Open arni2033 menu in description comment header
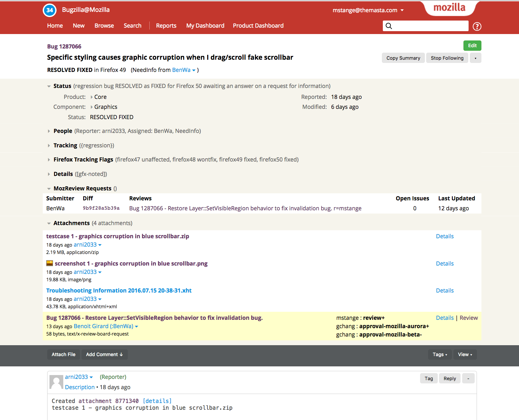 coord(79,377)
